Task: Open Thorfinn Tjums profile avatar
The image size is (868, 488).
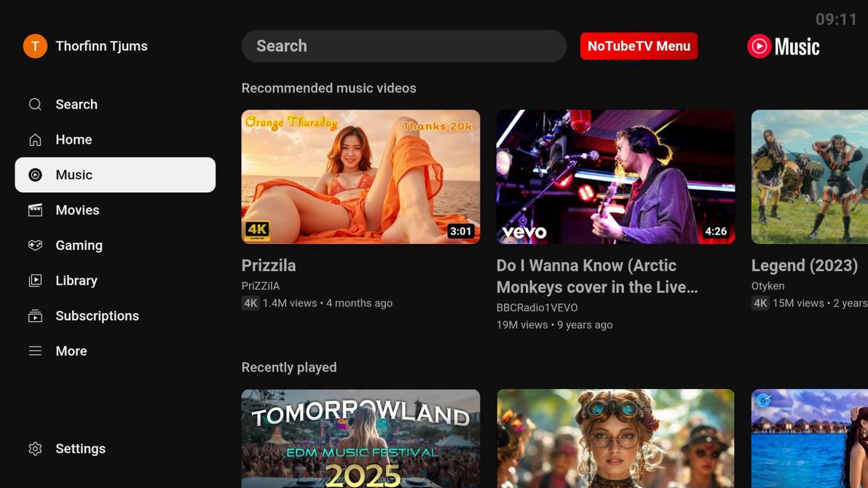Action: [x=34, y=46]
